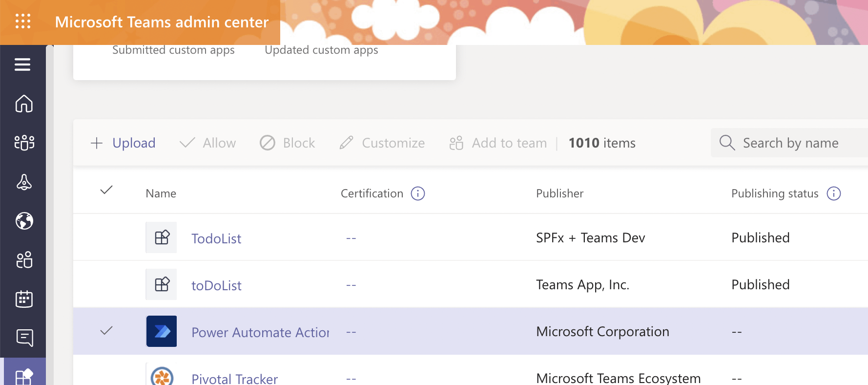Show Certification column info tooltip
868x385 pixels.
click(418, 193)
